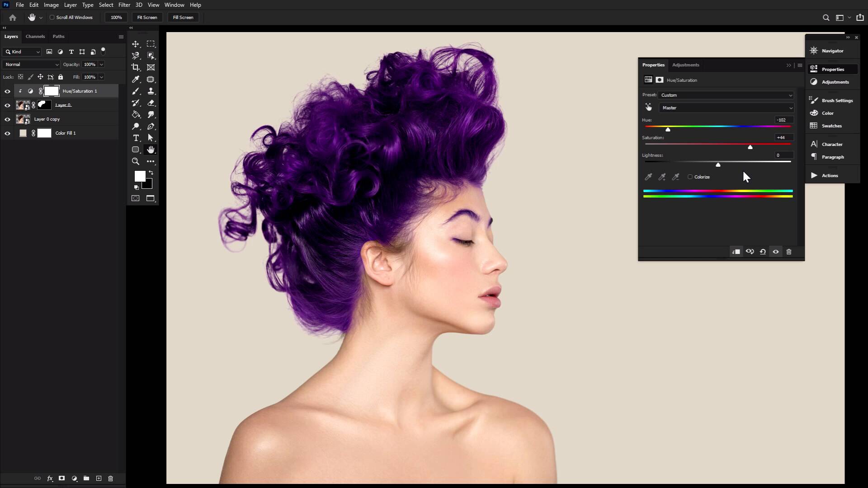Select the Clone Stamp tool

point(151,91)
